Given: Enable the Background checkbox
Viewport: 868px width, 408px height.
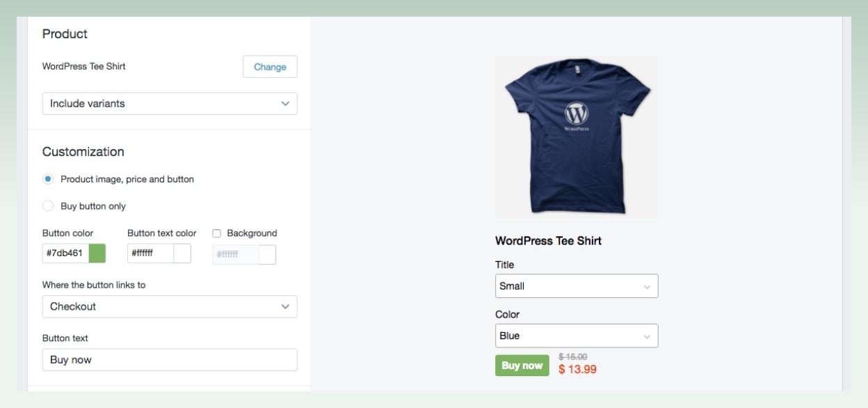Looking at the screenshot, I should (216, 233).
